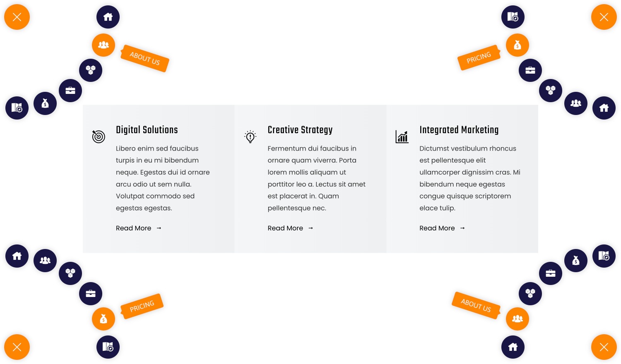Click Read More under Creative Strategy
Image resolution: width=621 pixels, height=364 pixels.
click(285, 228)
